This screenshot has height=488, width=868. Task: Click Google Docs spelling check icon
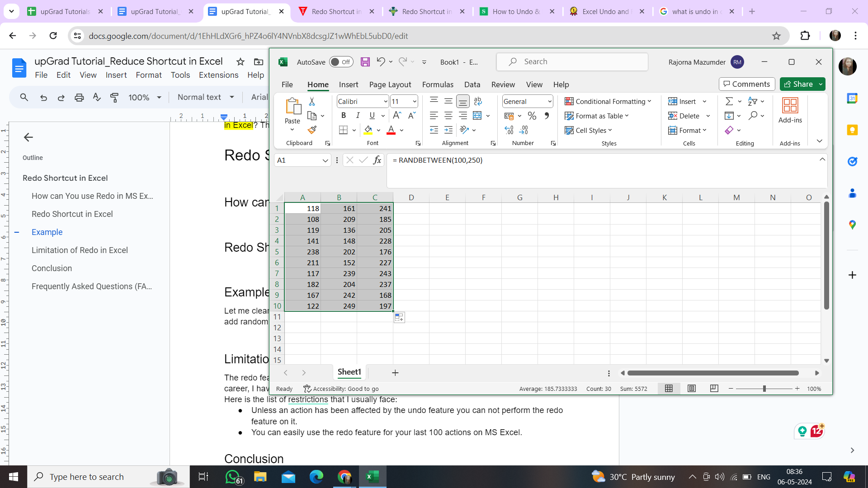(97, 97)
